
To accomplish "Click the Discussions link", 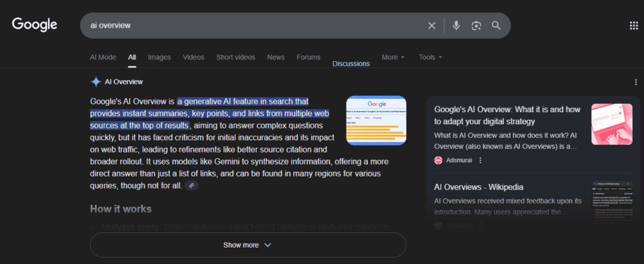I will coord(351,64).
